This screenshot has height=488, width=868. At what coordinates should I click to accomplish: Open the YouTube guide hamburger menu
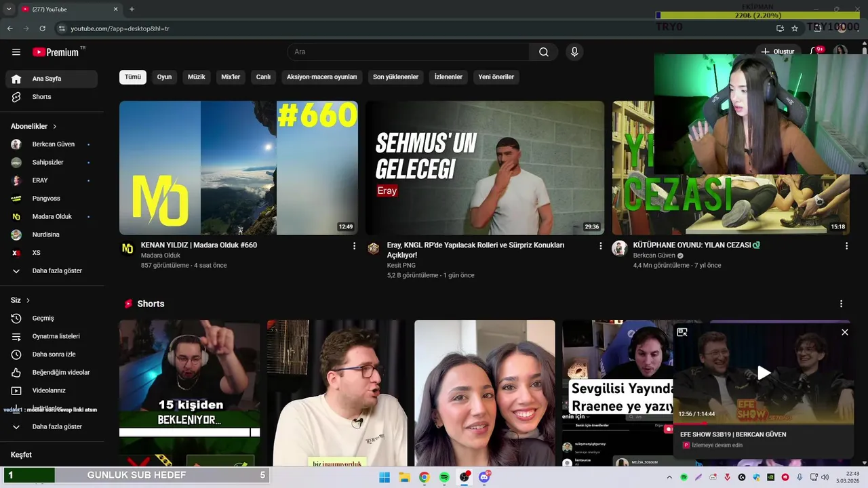16,52
